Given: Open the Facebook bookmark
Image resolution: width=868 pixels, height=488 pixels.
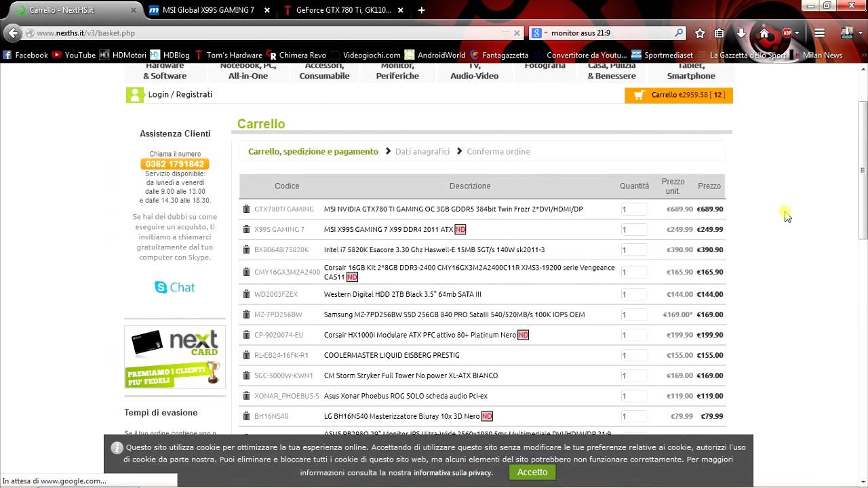Looking at the screenshot, I should click(x=26, y=55).
